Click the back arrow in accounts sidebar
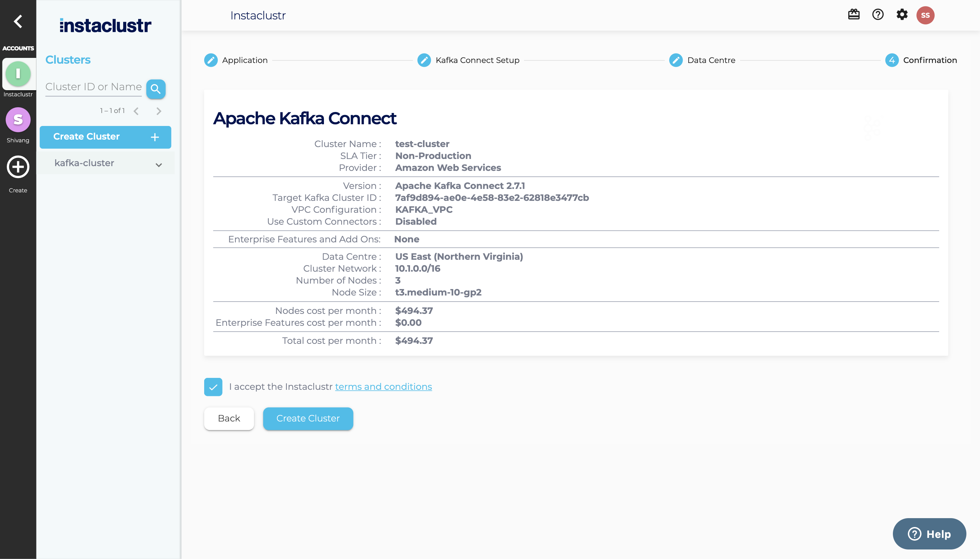 18,21
